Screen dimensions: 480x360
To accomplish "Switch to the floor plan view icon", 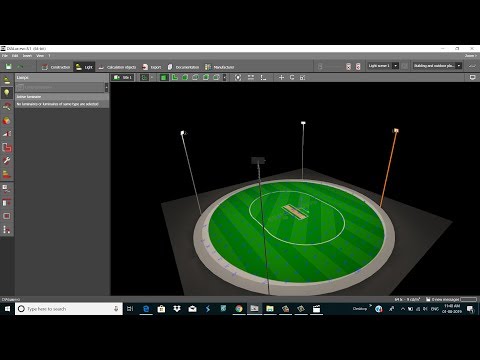I will [175, 77].
